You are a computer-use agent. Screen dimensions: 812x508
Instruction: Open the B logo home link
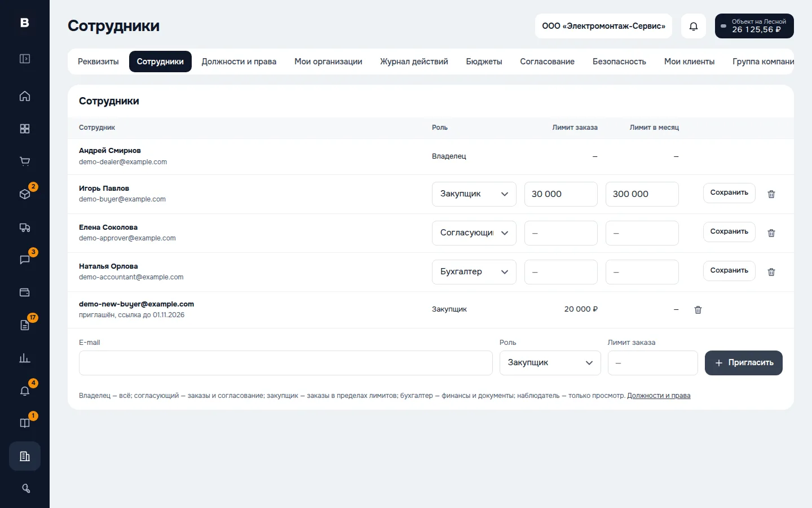25,23
